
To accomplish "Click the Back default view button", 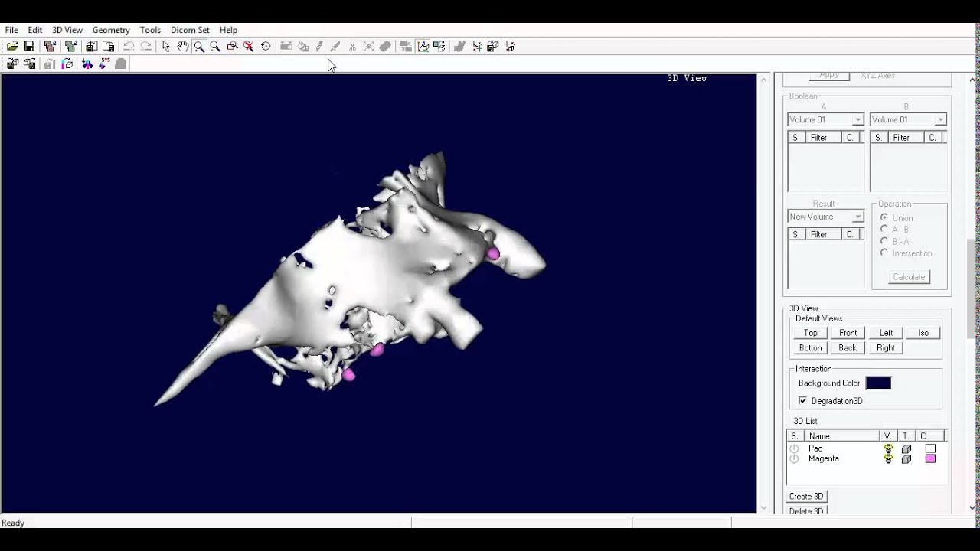I will [848, 347].
